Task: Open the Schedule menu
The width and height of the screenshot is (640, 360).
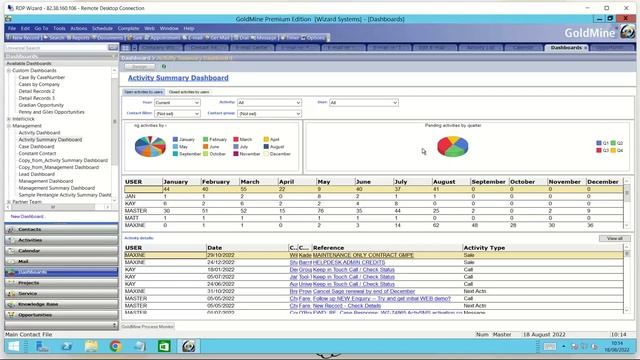Action: point(102,28)
